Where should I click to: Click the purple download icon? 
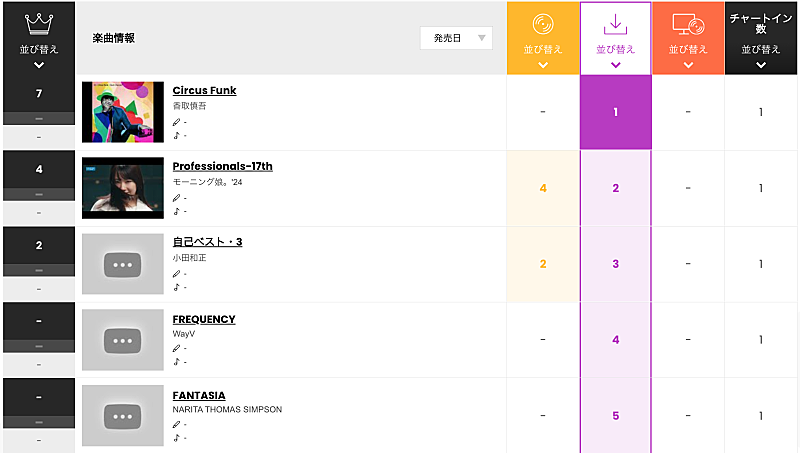pos(615,23)
